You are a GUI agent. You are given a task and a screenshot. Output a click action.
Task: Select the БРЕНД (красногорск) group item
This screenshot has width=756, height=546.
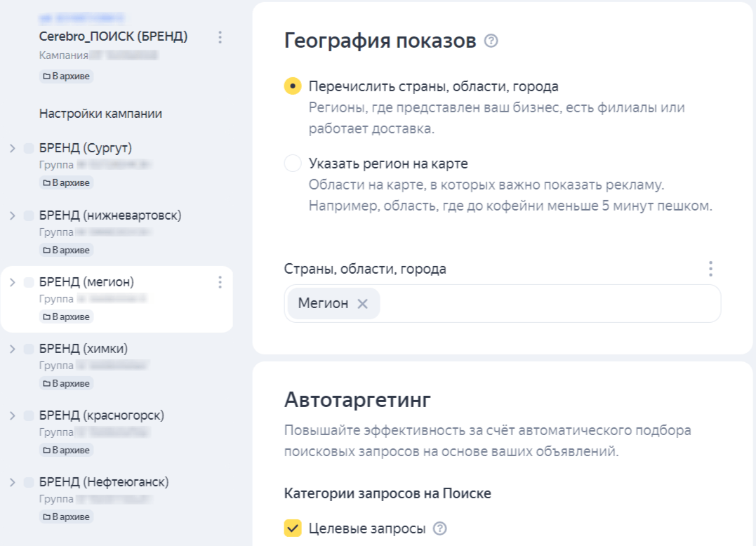[x=102, y=415]
